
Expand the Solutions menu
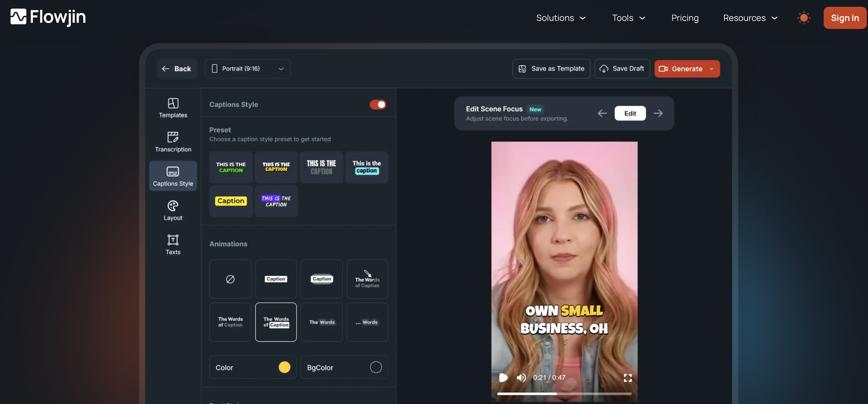coord(561,18)
